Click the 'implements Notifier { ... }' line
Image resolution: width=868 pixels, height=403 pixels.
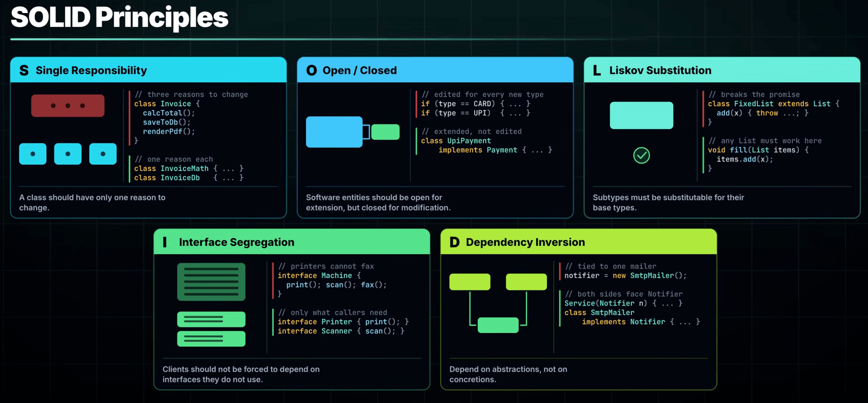pos(641,322)
